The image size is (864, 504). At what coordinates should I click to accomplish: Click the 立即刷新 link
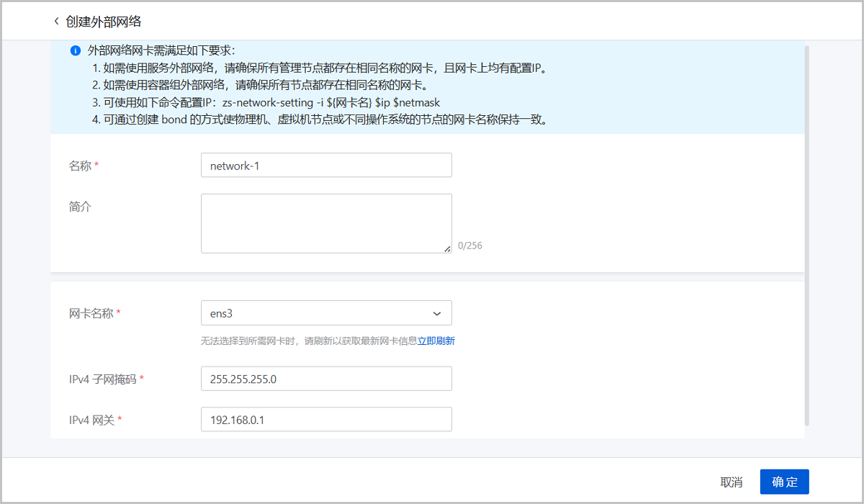436,341
